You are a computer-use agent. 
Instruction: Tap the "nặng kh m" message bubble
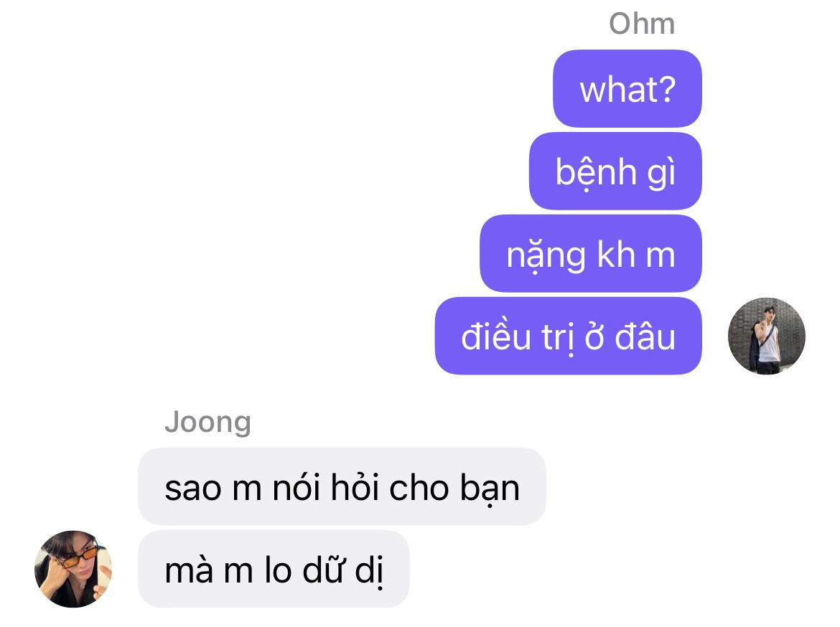point(591,254)
